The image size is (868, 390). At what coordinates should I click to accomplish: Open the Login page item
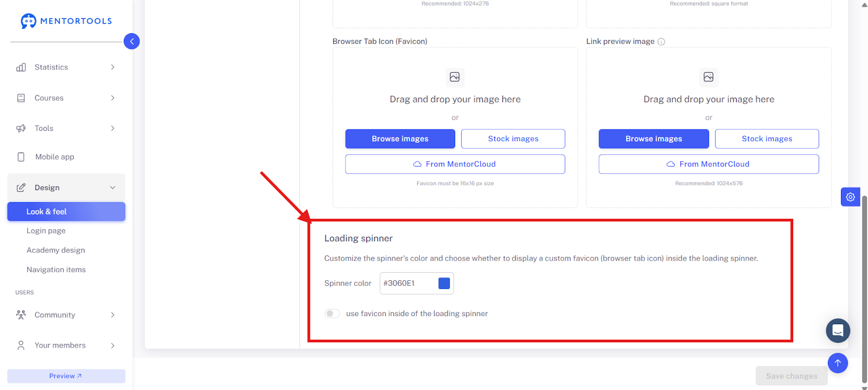coord(46,231)
